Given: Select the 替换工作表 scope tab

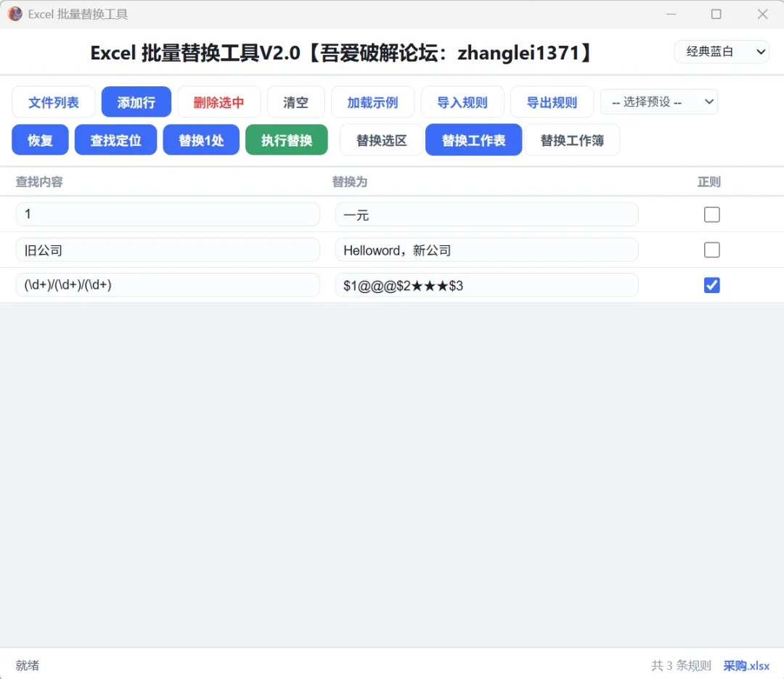Looking at the screenshot, I should [473, 140].
